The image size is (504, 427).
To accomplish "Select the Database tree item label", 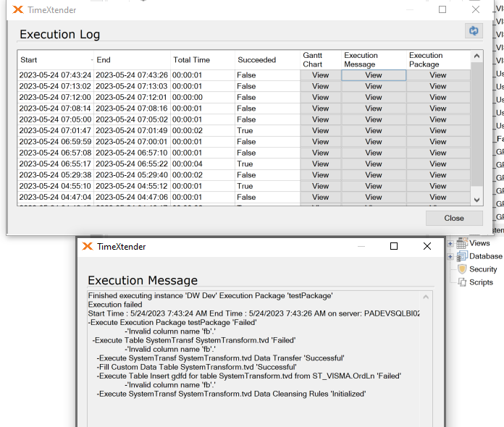I will [486, 256].
